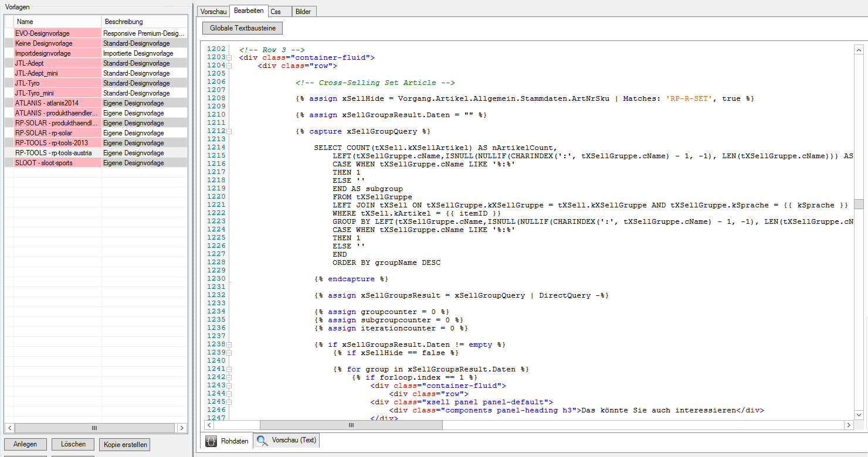Sort templates by the Beschreibung column header

point(144,22)
